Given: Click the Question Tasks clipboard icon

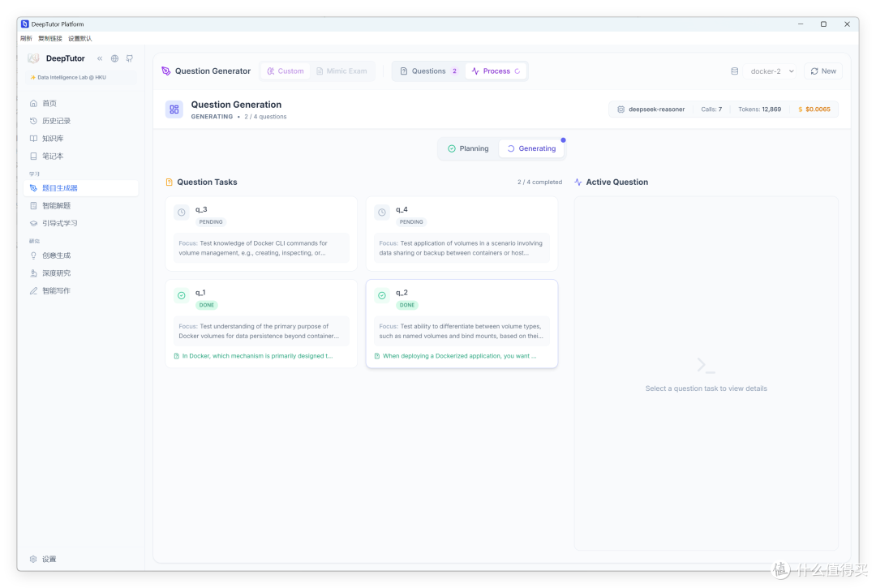Looking at the screenshot, I should point(170,182).
